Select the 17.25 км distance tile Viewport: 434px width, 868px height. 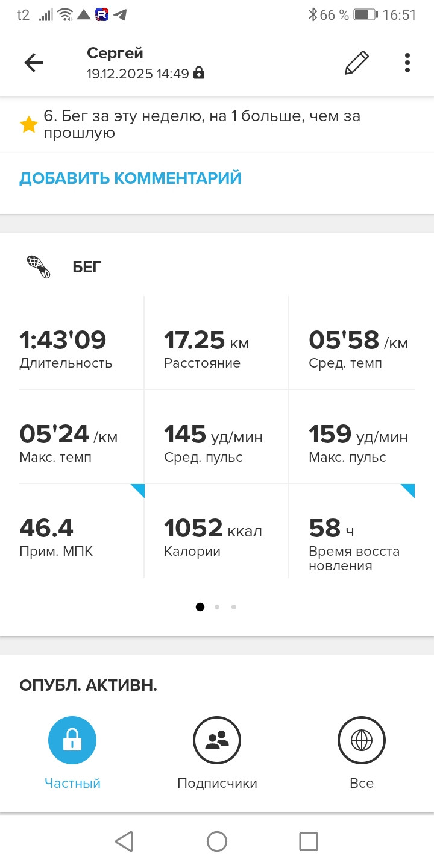[x=217, y=342]
